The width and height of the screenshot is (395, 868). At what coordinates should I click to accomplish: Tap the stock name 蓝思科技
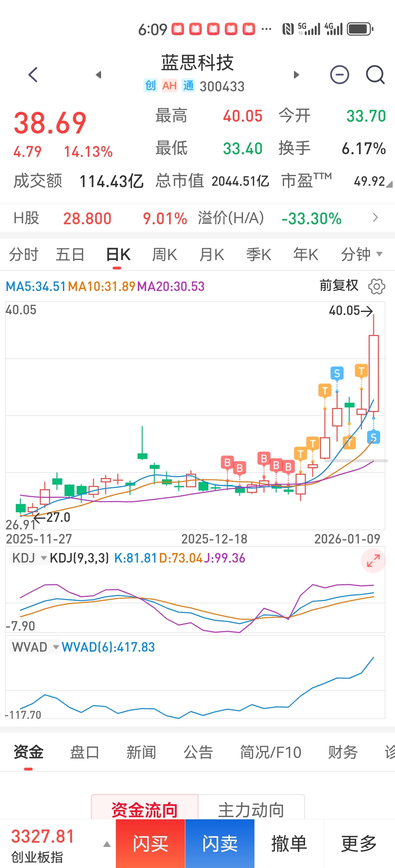click(x=197, y=63)
